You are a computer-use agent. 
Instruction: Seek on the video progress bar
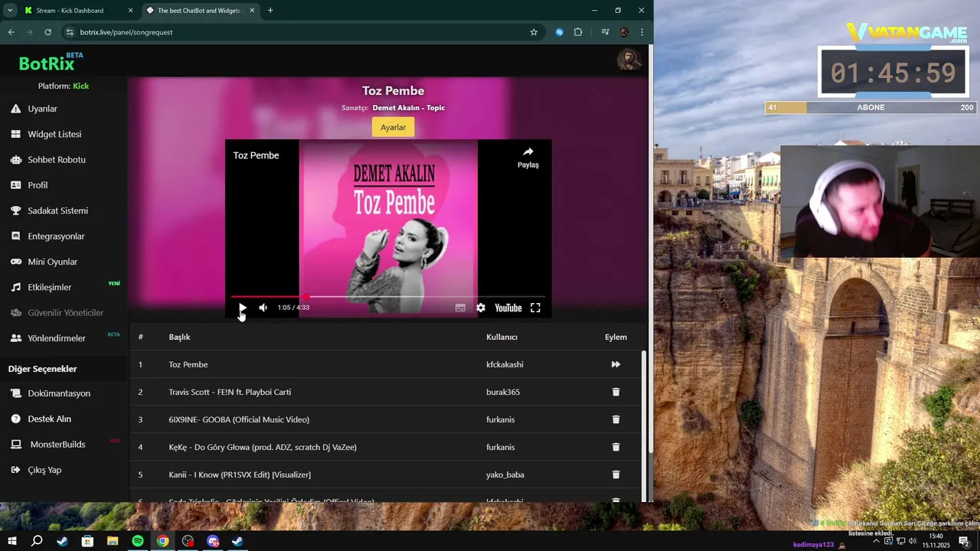pyautogui.click(x=387, y=296)
